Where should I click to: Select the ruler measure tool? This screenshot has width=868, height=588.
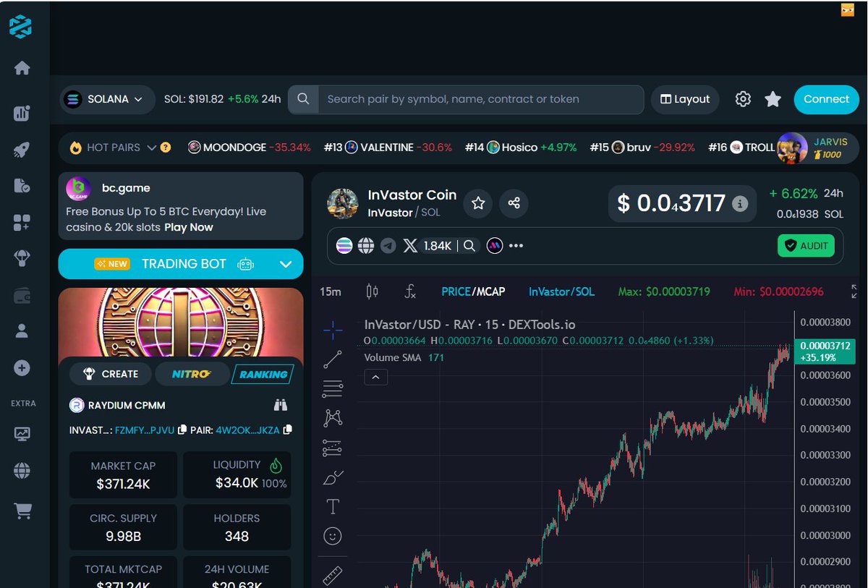(x=333, y=576)
